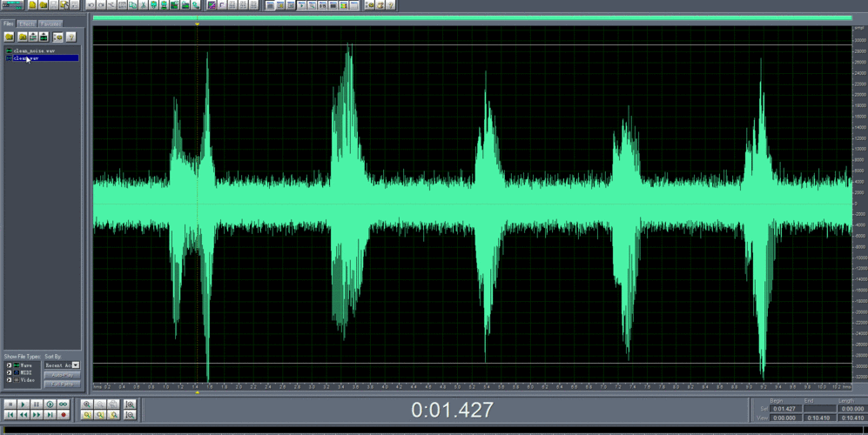The height and width of the screenshot is (435, 868).
Task: Toggle the Wave file type checkbox
Action: [x=10, y=365]
